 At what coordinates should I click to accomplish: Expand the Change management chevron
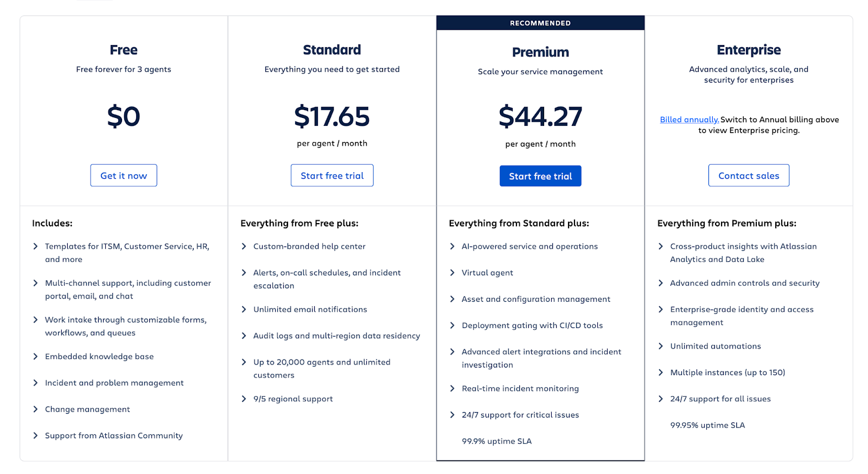(36, 409)
